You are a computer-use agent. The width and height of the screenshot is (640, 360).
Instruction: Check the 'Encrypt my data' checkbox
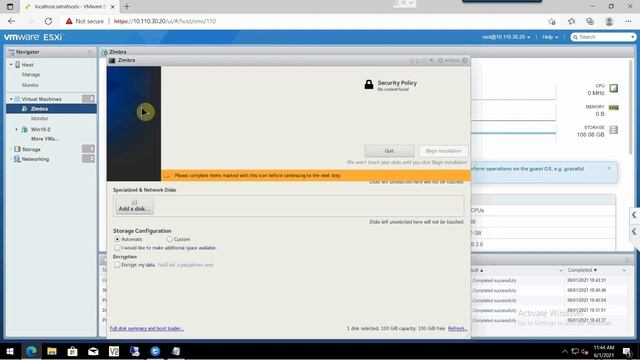point(117,265)
